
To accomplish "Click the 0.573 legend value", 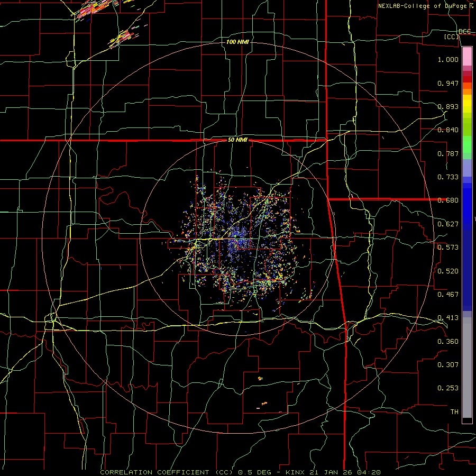I will (x=448, y=248).
